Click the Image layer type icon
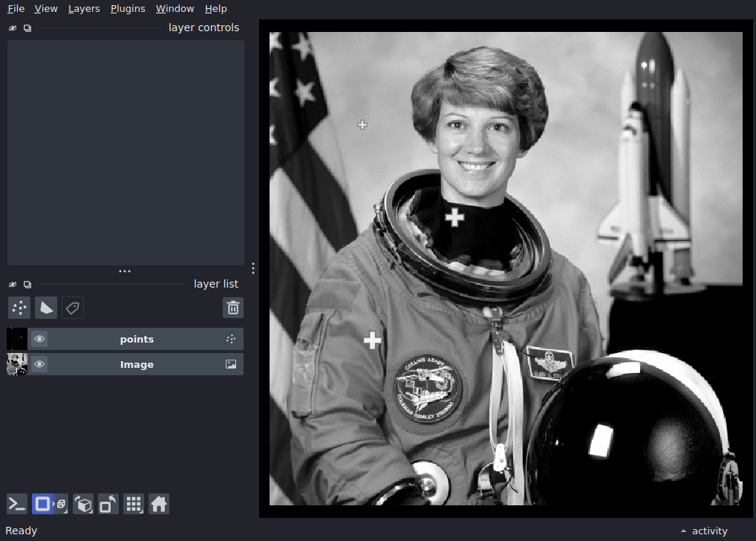The height and width of the screenshot is (541, 756). 231,364
